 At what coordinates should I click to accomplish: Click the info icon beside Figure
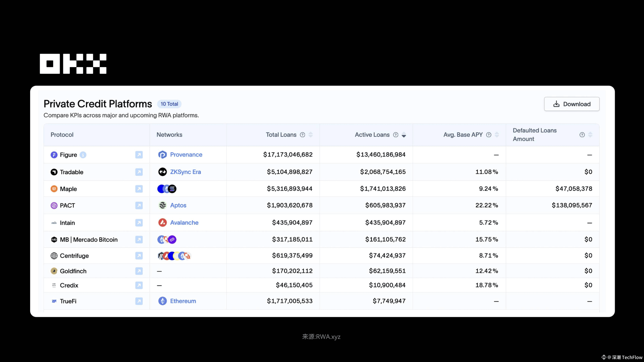(x=83, y=155)
